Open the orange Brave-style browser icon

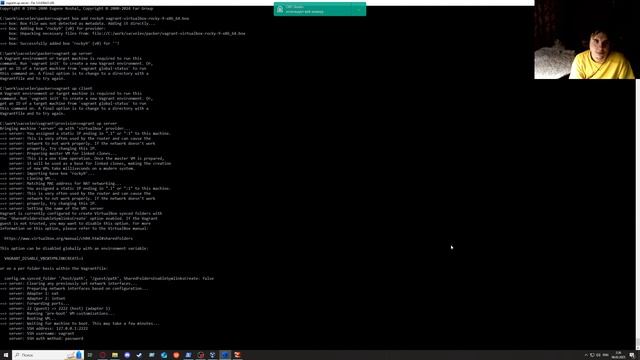click(176, 355)
